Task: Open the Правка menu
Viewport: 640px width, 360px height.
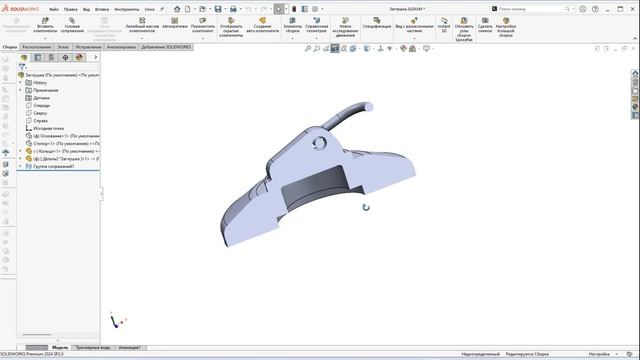Action: coord(71,9)
